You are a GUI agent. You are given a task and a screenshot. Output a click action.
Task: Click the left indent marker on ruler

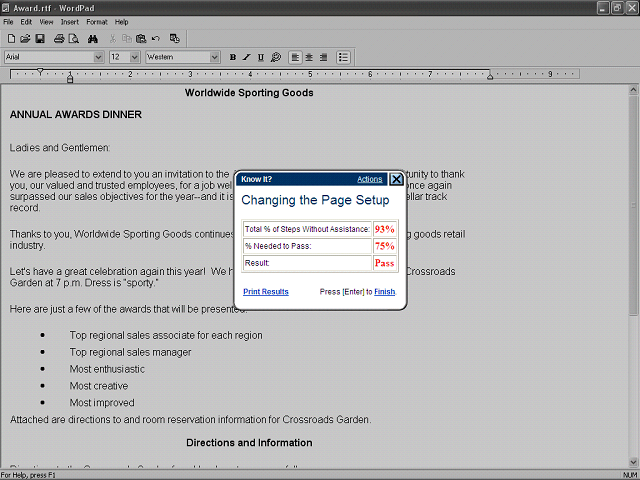click(x=70, y=78)
